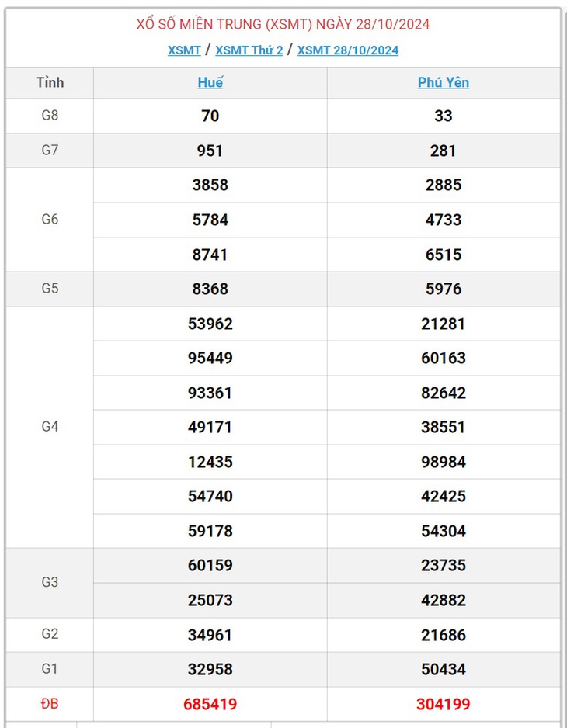The image size is (567, 728).
Task: Click the ĐB row label
Action: point(50,704)
